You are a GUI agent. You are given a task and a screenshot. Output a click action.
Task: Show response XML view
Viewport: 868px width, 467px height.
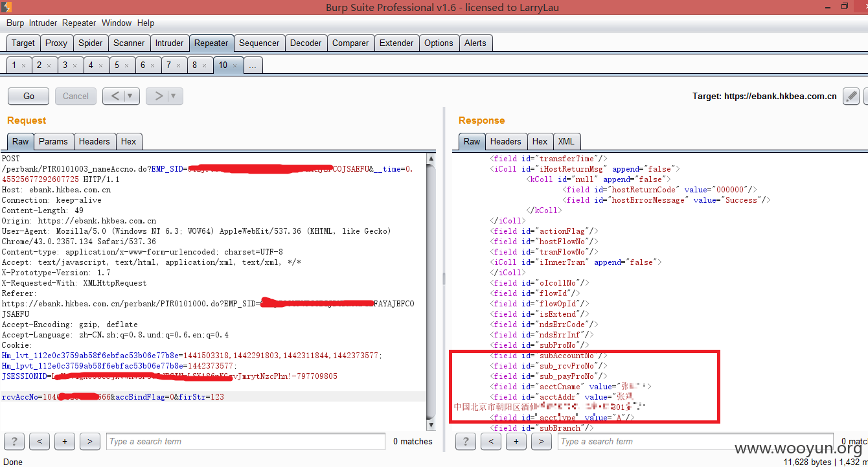click(x=566, y=141)
